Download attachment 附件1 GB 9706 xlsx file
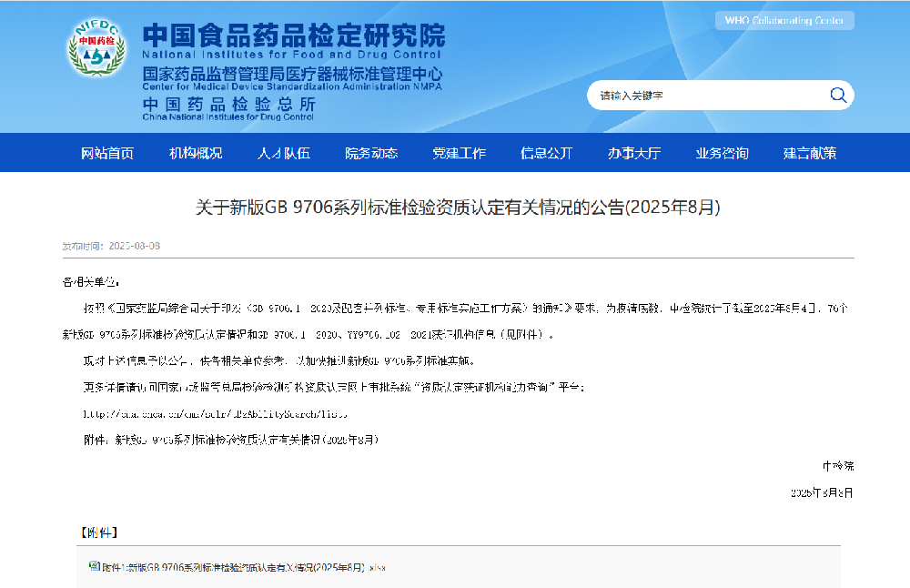The image size is (910, 588). tap(239, 566)
